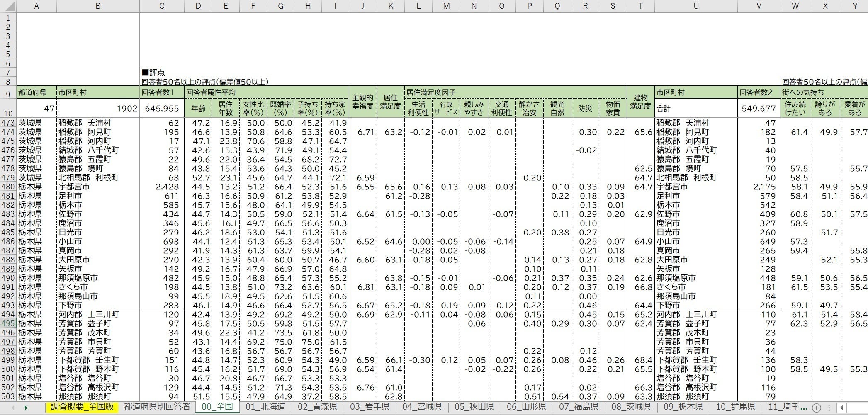Select column J header
The height and width of the screenshot is (415, 868).
click(x=362, y=6)
